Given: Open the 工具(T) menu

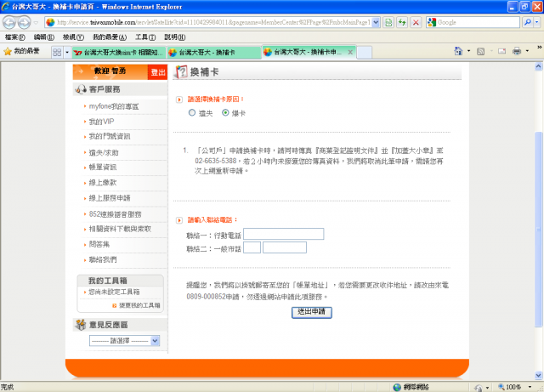Looking at the screenshot, I should 145,37.
